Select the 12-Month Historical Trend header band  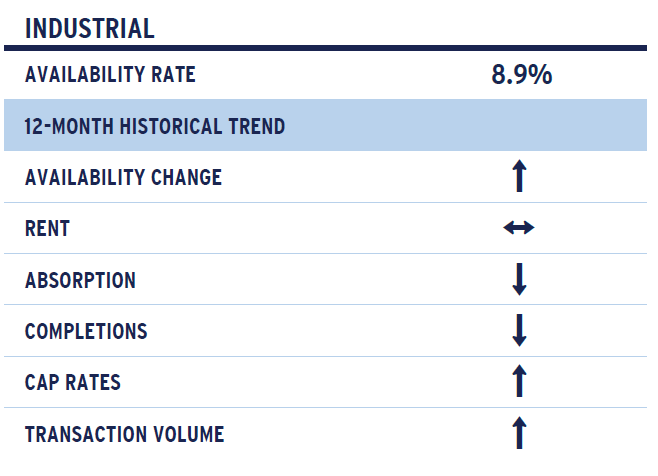click(326, 125)
